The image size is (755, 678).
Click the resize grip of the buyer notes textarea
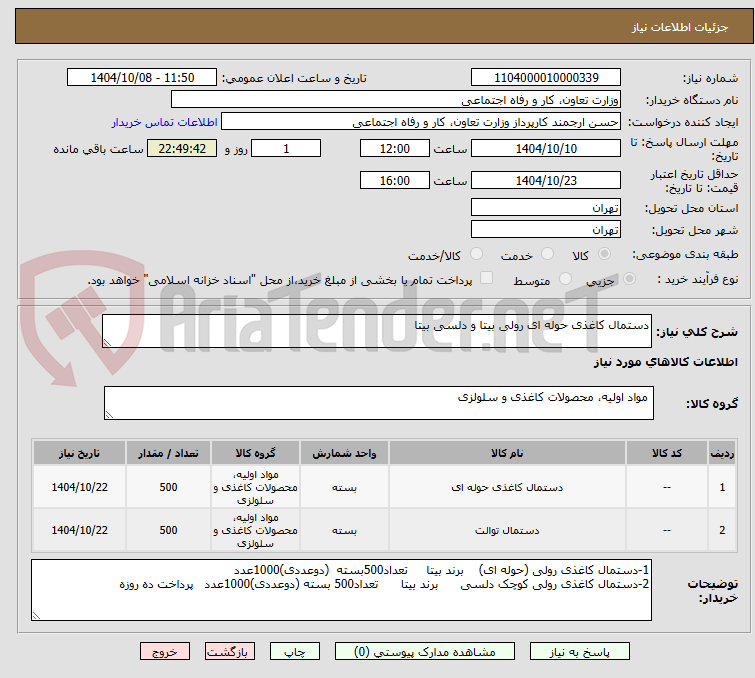[36, 616]
